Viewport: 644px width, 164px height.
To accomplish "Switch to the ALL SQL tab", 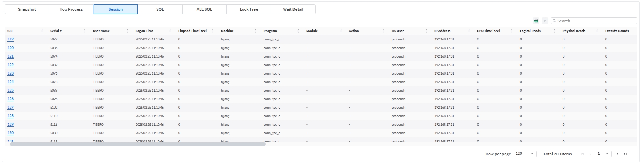I will (x=204, y=9).
